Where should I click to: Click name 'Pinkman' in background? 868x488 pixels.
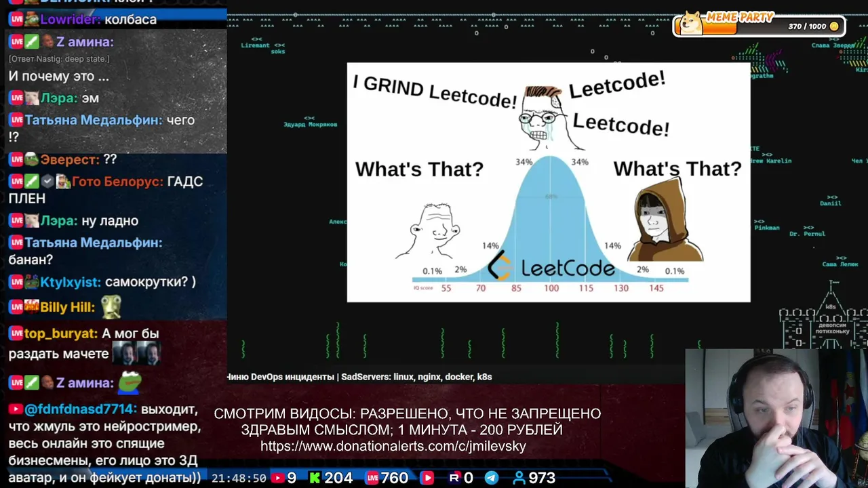click(767, 228)
